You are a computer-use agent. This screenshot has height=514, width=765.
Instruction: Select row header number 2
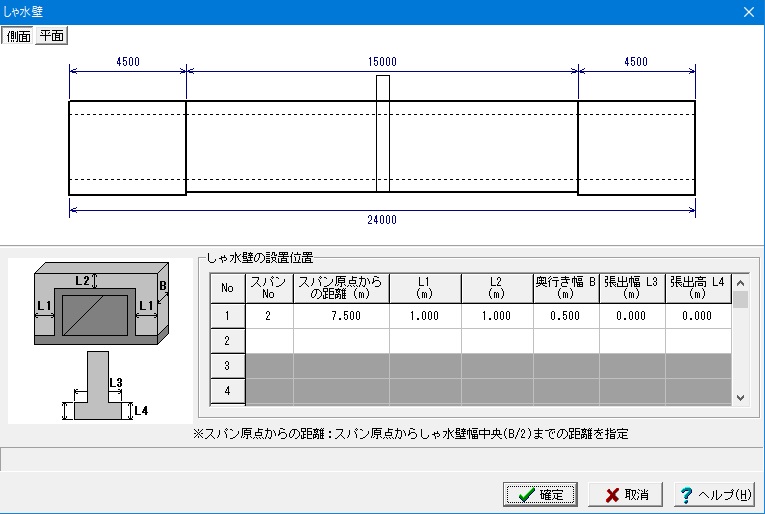point(227,341)
